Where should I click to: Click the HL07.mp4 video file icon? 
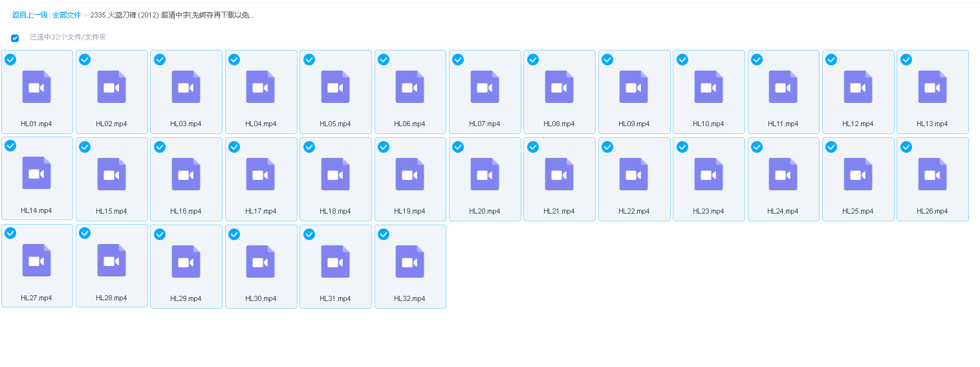coord(485,87)
